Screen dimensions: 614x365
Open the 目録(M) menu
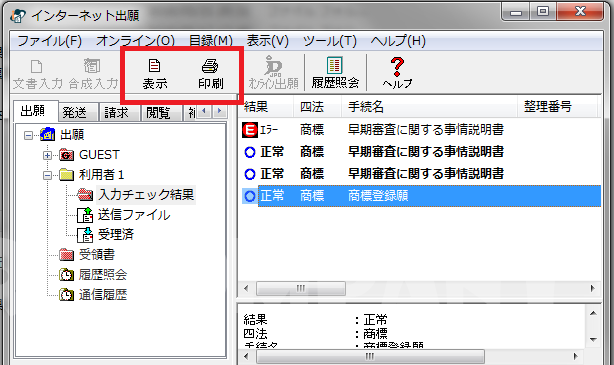211,41
